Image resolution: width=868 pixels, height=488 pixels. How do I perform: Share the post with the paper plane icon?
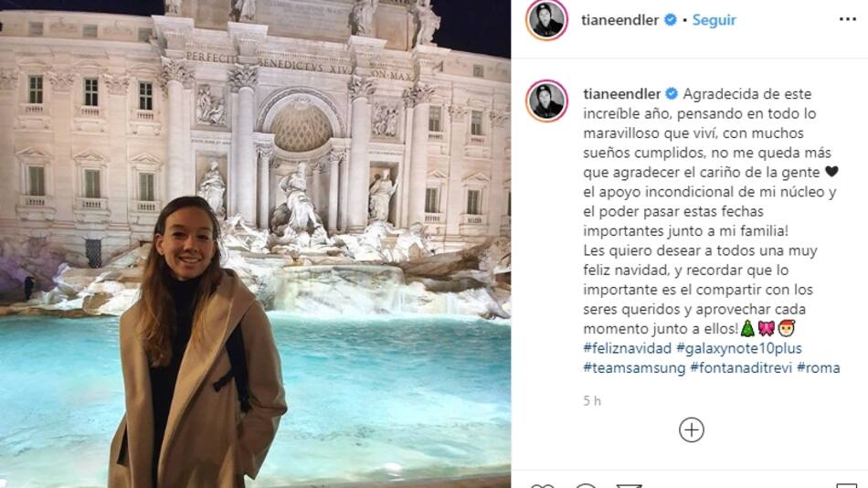(629, 485)
